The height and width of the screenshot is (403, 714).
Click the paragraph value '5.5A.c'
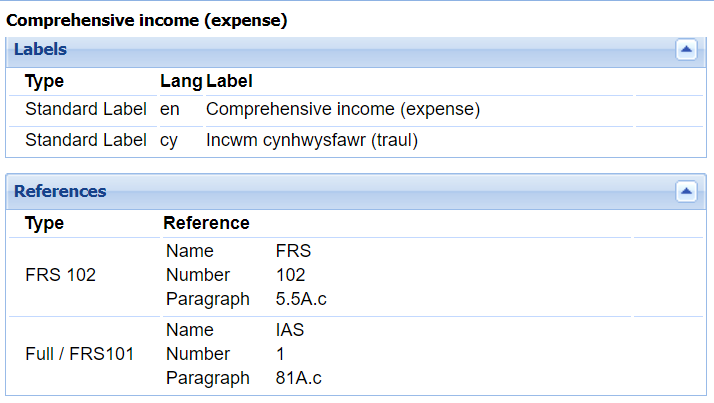(301, 299)
